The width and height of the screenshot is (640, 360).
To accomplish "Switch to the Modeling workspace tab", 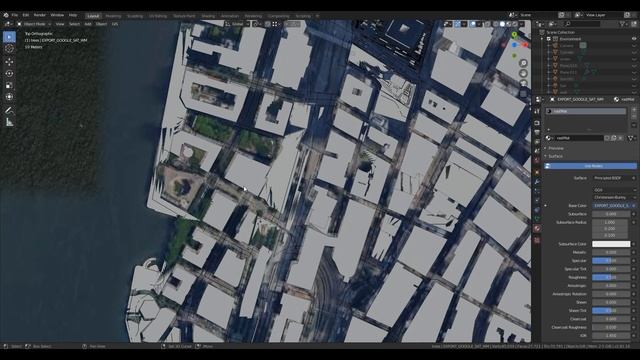I will pyautogui.click(x=113, y=16).
